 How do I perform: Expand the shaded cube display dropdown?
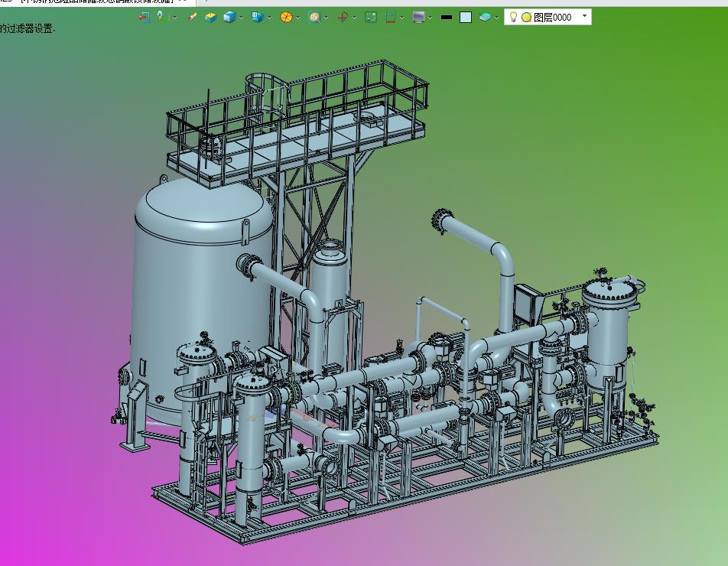click(x=242, y=18)
